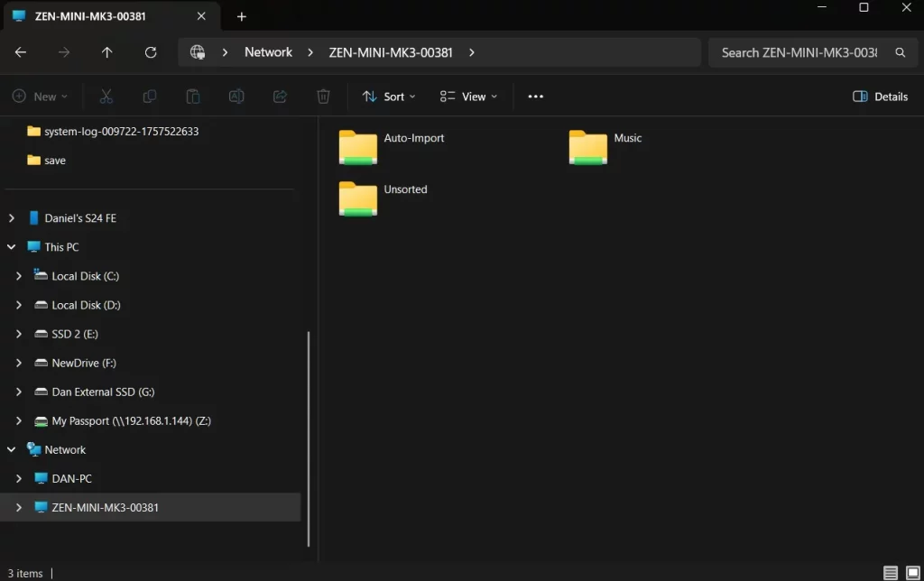This screenshot has width=924, height=581.
Task: Open the View dropdown menu
Action: [468, 96]
